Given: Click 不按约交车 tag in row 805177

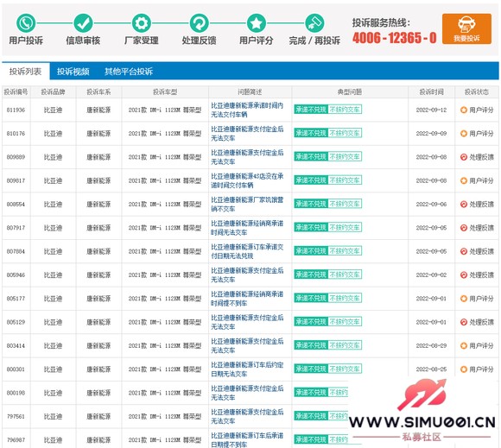Looking at the screenshot, I should pyautogui.click(x=345, y=299).
